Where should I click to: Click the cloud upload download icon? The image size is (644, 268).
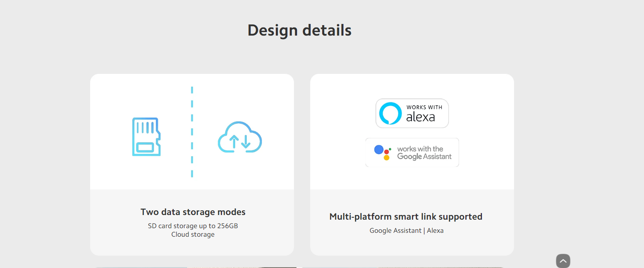click(x=240, y=137)
